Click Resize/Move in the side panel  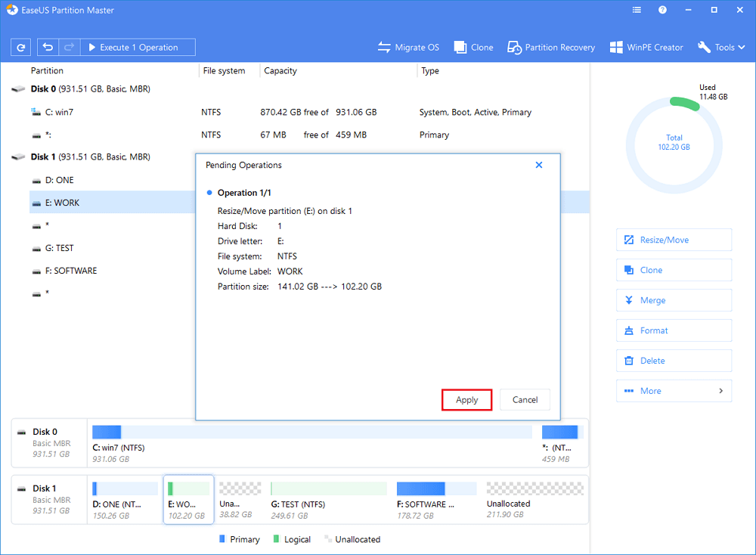(674, 240)
